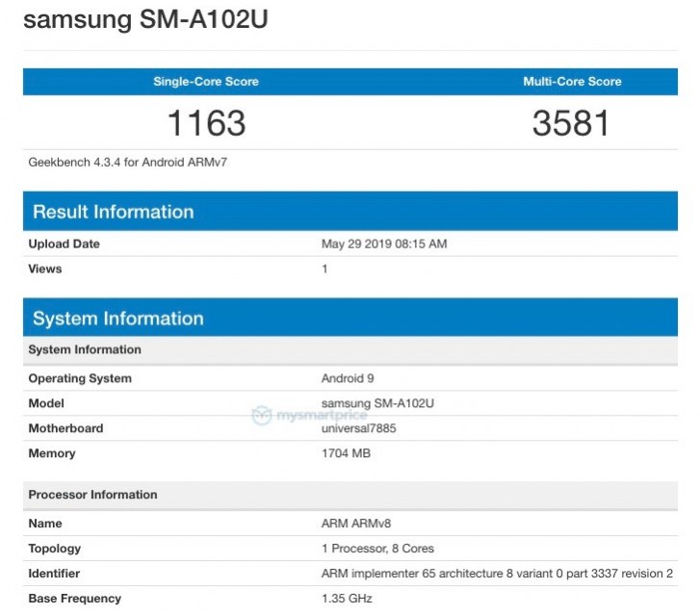Click the Identifier value ARM implementer 65

497,574
